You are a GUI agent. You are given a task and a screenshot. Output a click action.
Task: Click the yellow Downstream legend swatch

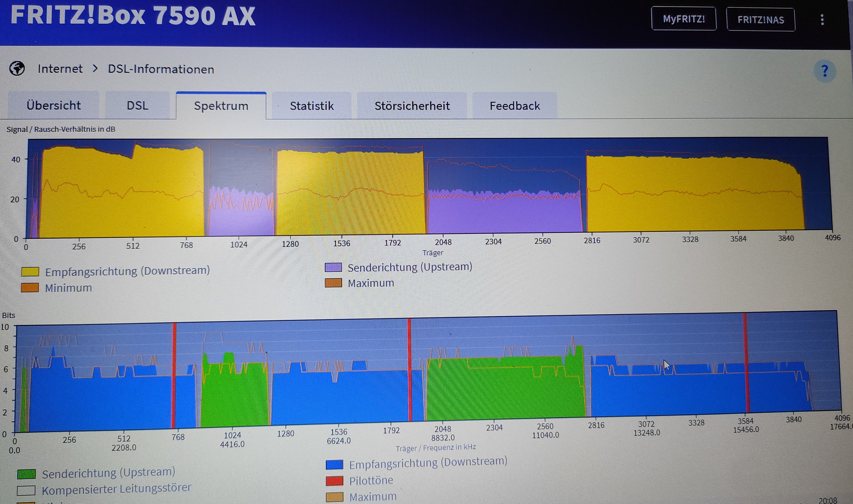(x=30, y=272)
